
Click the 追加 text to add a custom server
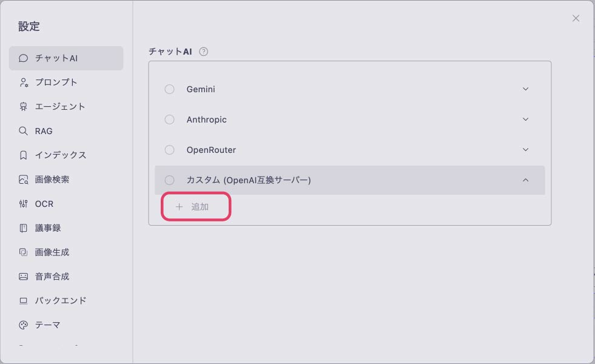pyautogui.click(x=200, y=206)
